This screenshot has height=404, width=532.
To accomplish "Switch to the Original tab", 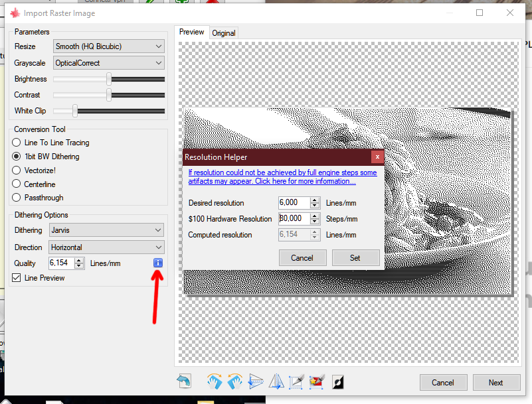I will tap(224, 33).
